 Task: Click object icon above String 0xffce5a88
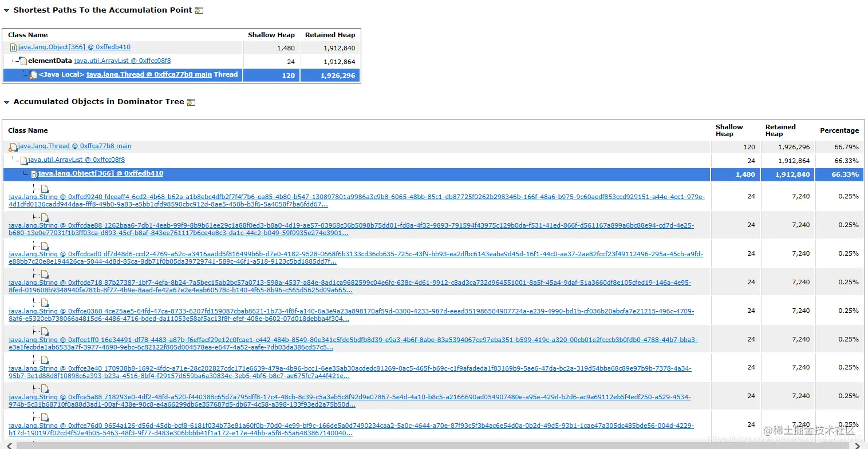tap(45, 389)
